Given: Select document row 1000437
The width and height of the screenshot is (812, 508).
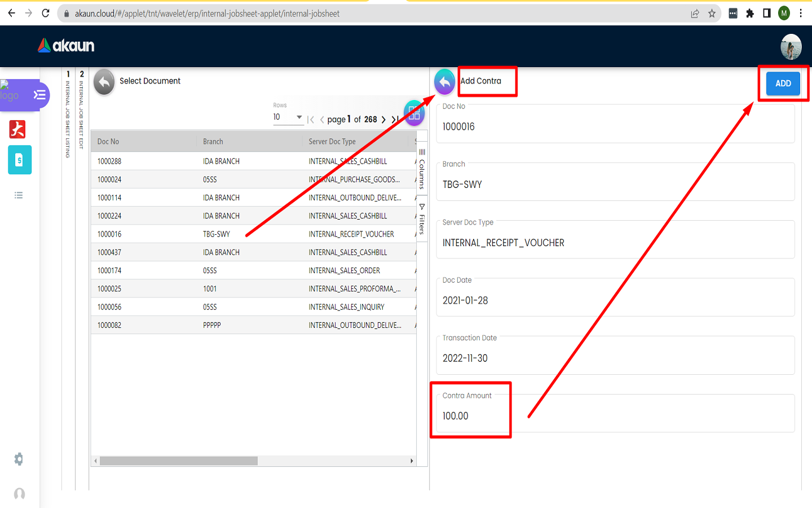Looking at the screenshot, I should pos(109,252).
